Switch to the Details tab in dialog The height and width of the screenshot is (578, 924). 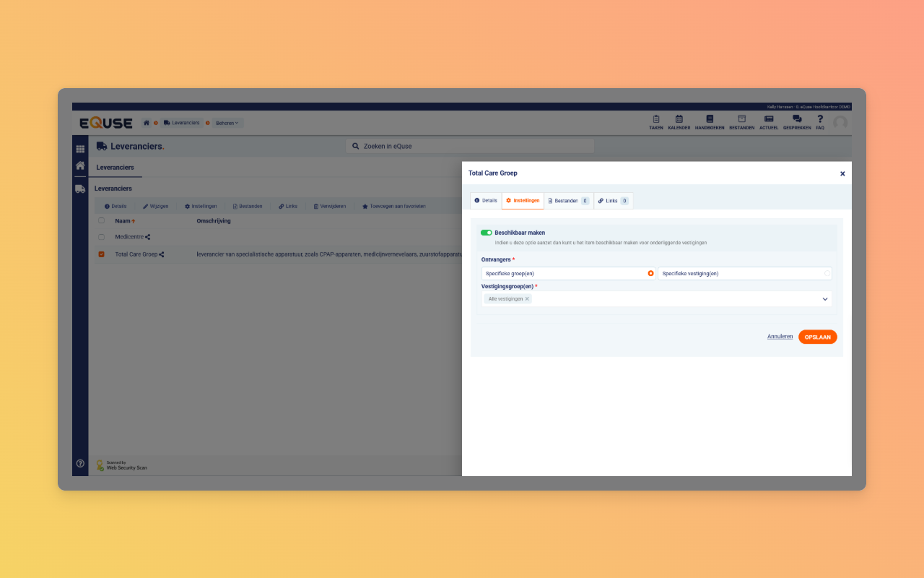pyautogui.click(x=486, y=200)
